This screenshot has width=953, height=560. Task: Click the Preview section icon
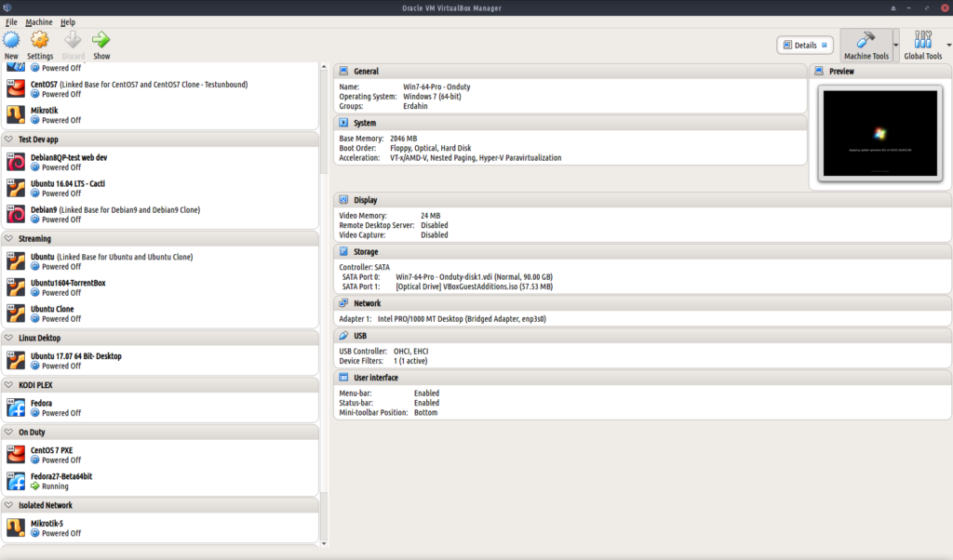pos(819,71)
